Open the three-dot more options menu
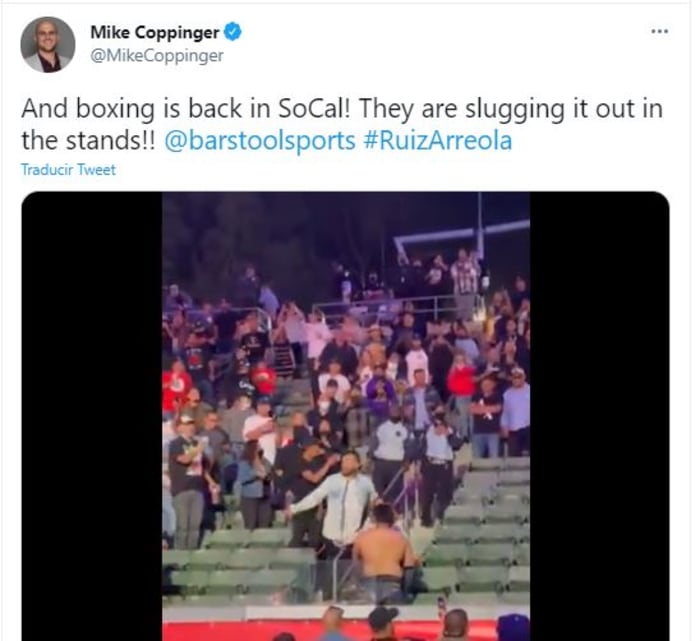This screenshot has width=700, height=641. tap(659, 31)
